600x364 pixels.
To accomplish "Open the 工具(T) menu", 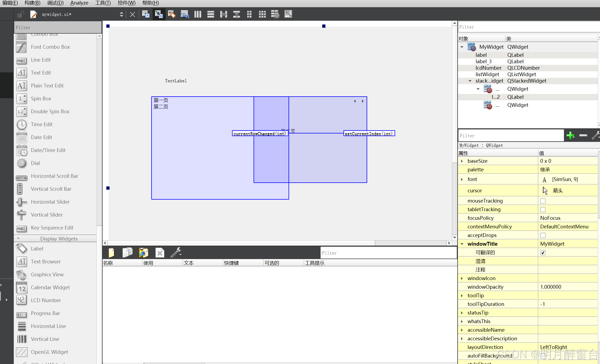I will click(103, 3).
